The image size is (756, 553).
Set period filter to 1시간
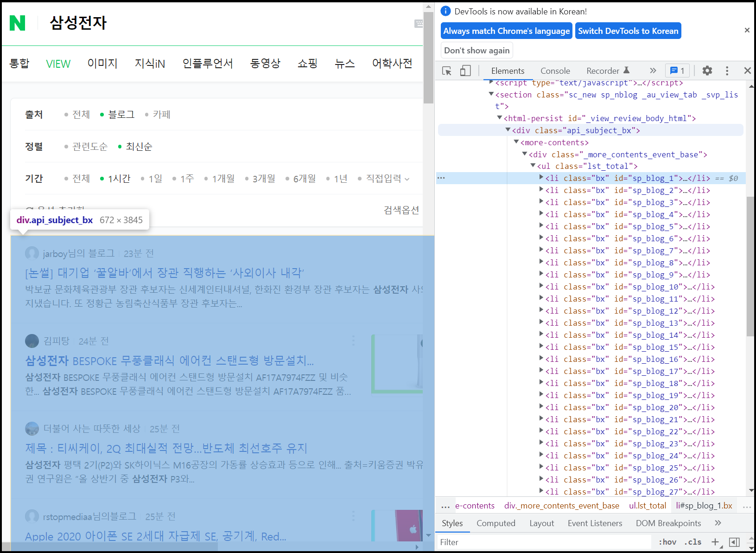115,178
